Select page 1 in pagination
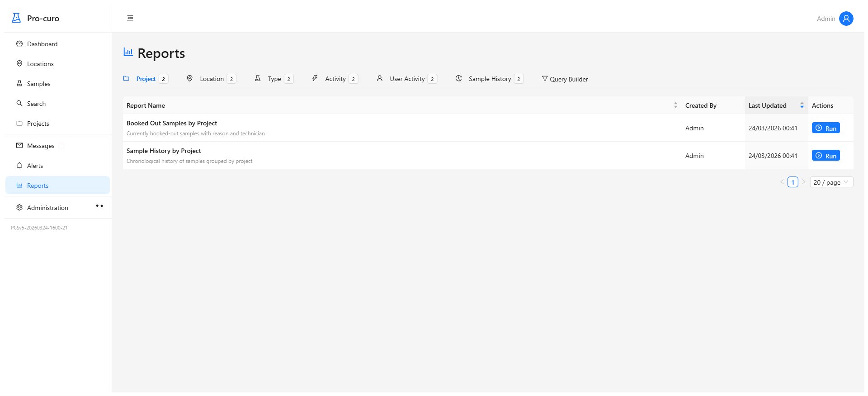The image size is (868, 396). 793,182
